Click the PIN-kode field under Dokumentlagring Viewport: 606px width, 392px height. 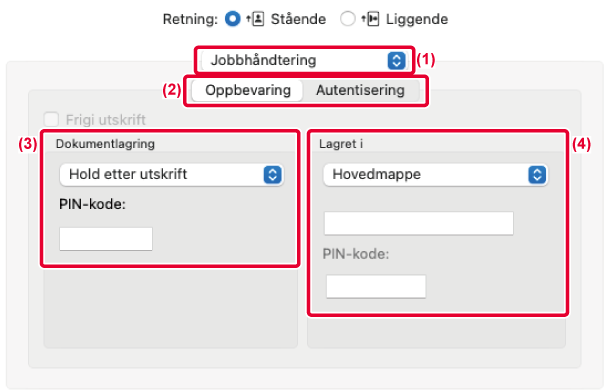point(106,239)
